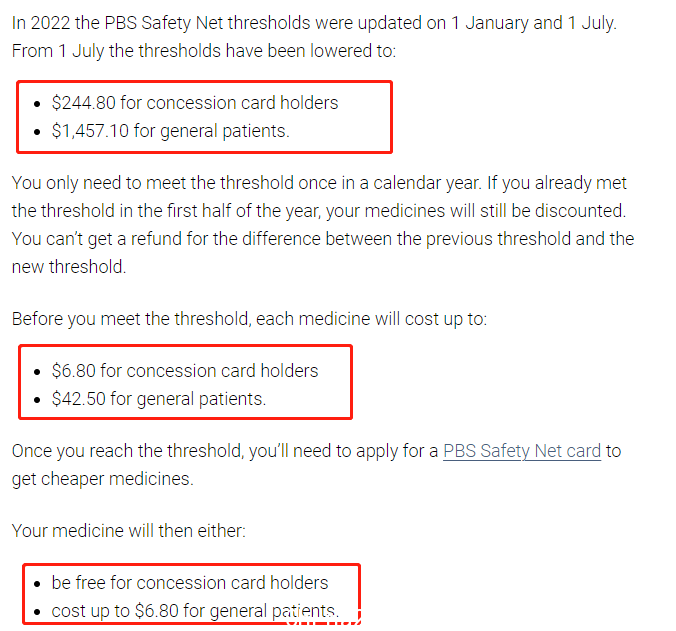Image resolution: width=676 pixels, height=631 pixels.
Task: Click the $6.80 for concession card holders item
Action: coord(185,371)
